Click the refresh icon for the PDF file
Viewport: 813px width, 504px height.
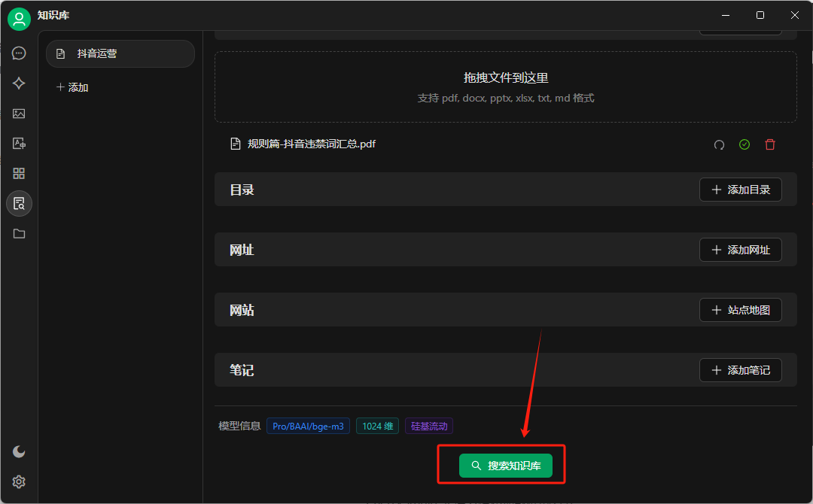coord(719,144)
